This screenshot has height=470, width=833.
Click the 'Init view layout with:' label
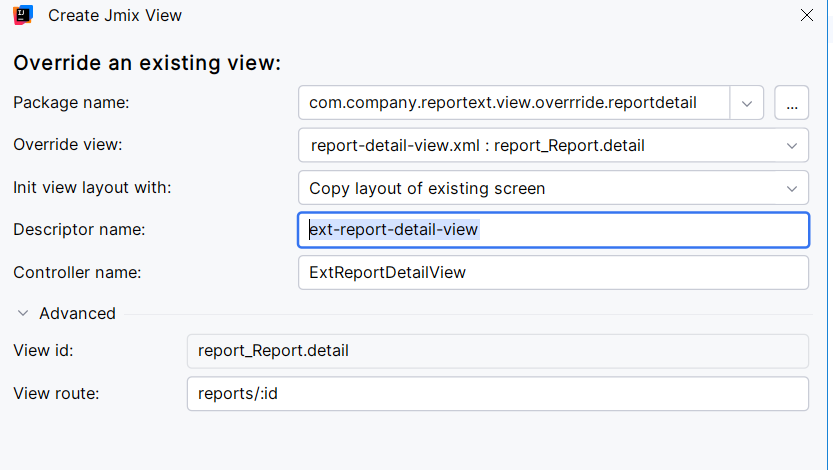click(x=92, y=188)
